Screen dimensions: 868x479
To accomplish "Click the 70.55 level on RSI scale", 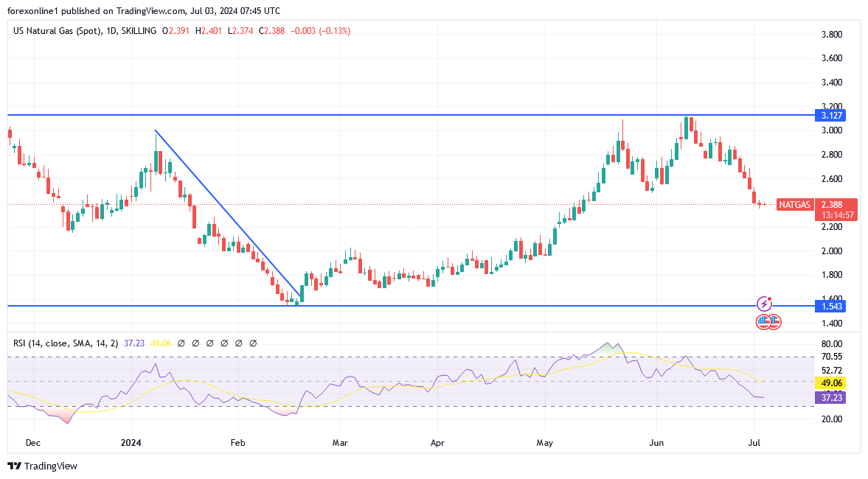I will click(832, 357).
